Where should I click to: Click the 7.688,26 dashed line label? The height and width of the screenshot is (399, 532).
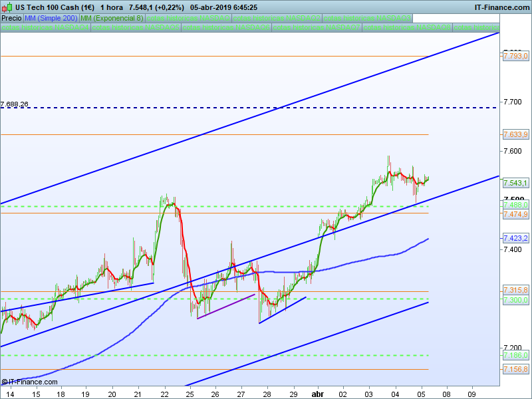coord(14,104)
